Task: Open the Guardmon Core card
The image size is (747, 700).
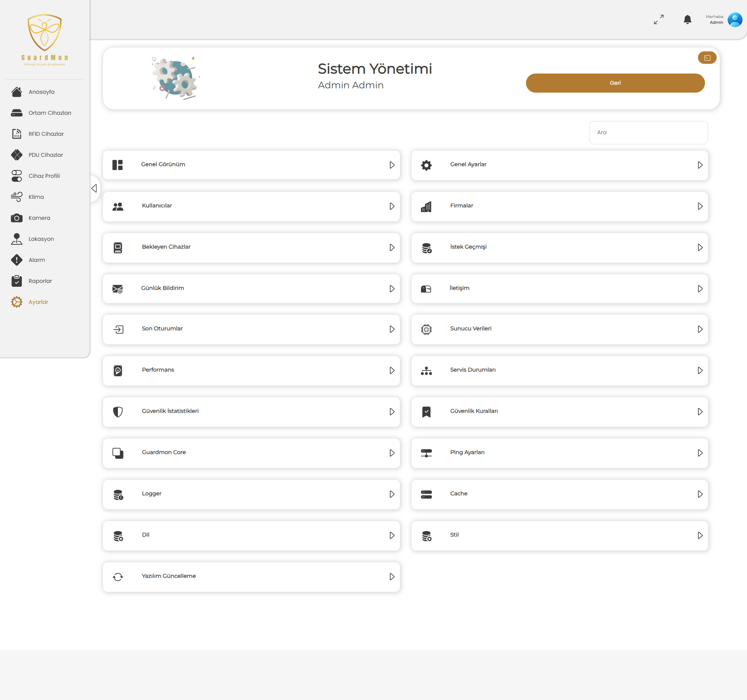Action: (251, 453)
